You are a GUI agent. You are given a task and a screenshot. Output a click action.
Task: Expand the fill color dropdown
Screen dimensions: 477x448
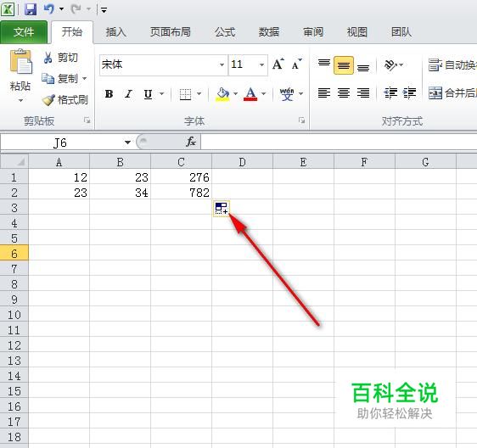pyautogui.click(x=235, y=93)
